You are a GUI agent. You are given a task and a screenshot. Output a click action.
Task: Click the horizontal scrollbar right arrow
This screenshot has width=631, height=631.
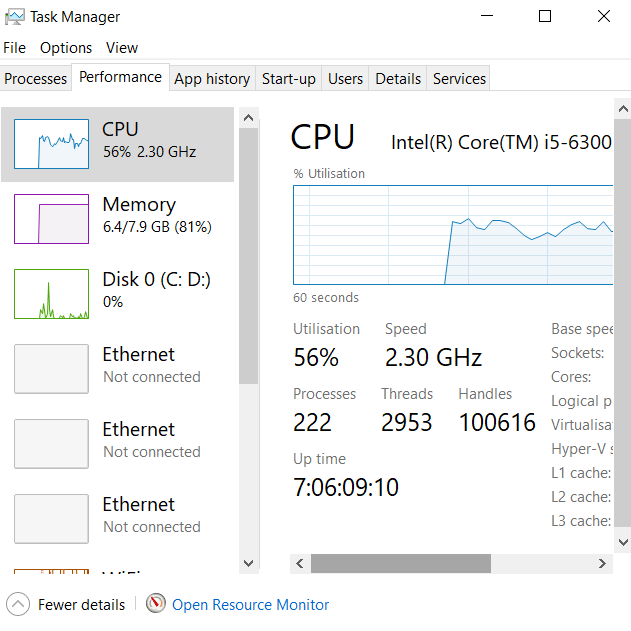click(x=602, y=564)
